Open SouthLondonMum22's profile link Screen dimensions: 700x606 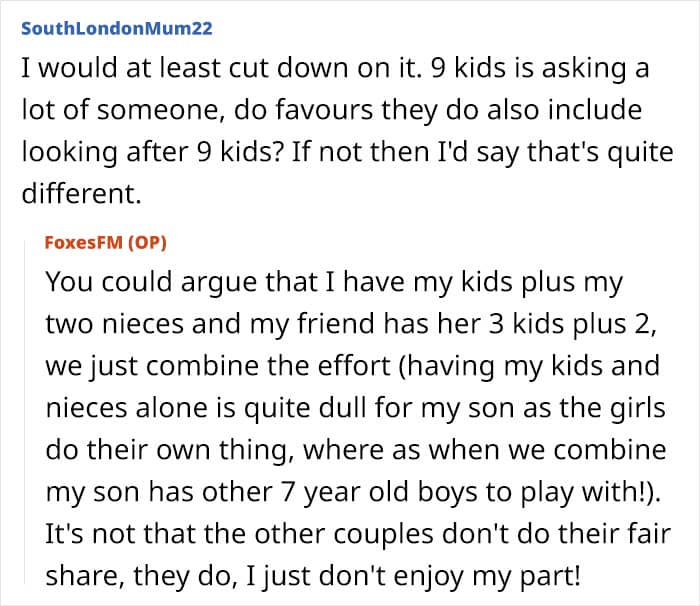click(117, 29)
